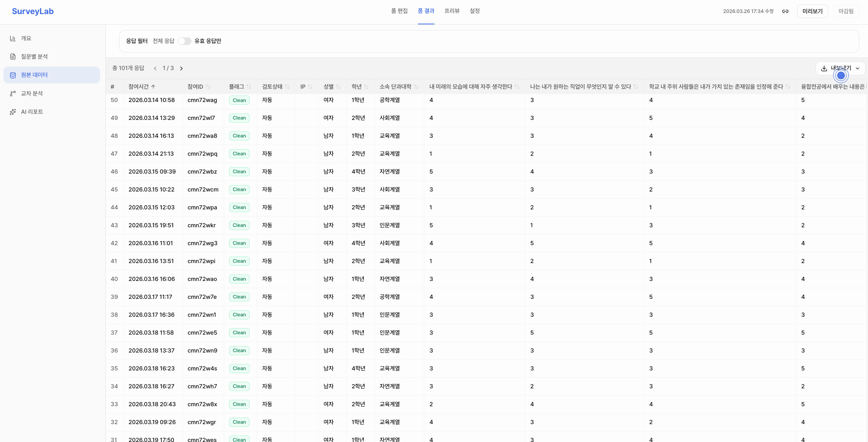The height and width of the screenshot is (442, 868).
Task: Go to next page of responses
Action: 182,69
